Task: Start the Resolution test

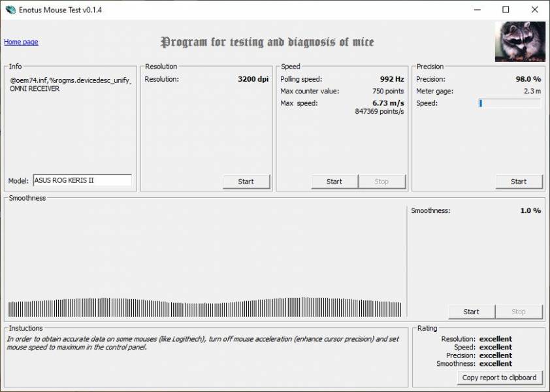Action: [x=246, y=182]
